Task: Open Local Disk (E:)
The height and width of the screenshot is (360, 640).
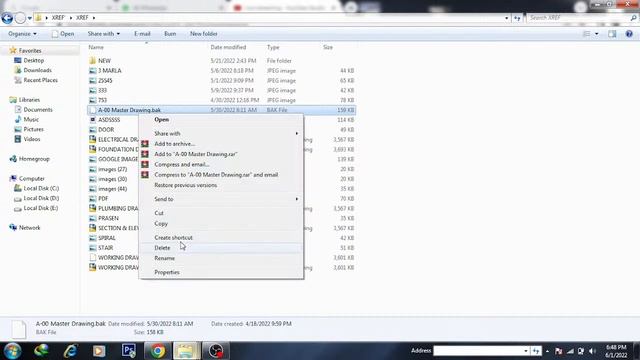Action: pyautogui.click(x=41, y=208)
